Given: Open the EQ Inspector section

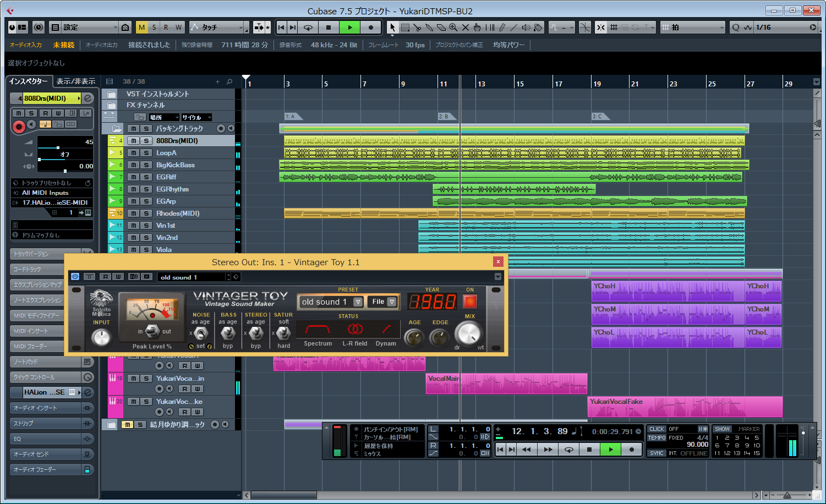Looking at the screenshot, I should click(51, 439).
